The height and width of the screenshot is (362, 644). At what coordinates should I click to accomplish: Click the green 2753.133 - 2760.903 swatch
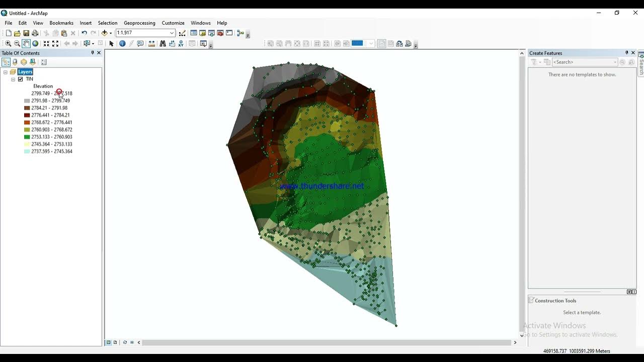27,137
